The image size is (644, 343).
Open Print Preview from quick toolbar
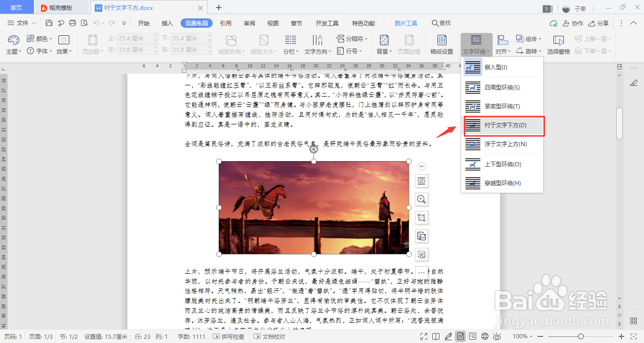(x=84, y=23)
